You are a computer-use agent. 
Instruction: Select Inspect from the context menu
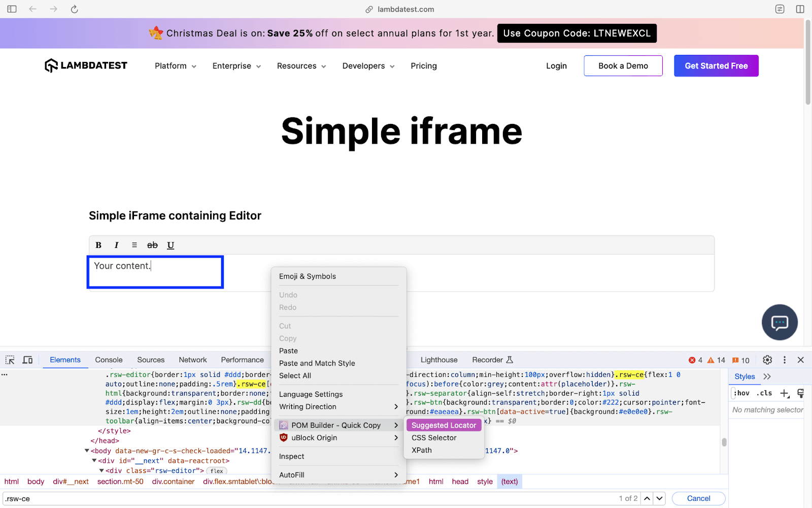291,456
